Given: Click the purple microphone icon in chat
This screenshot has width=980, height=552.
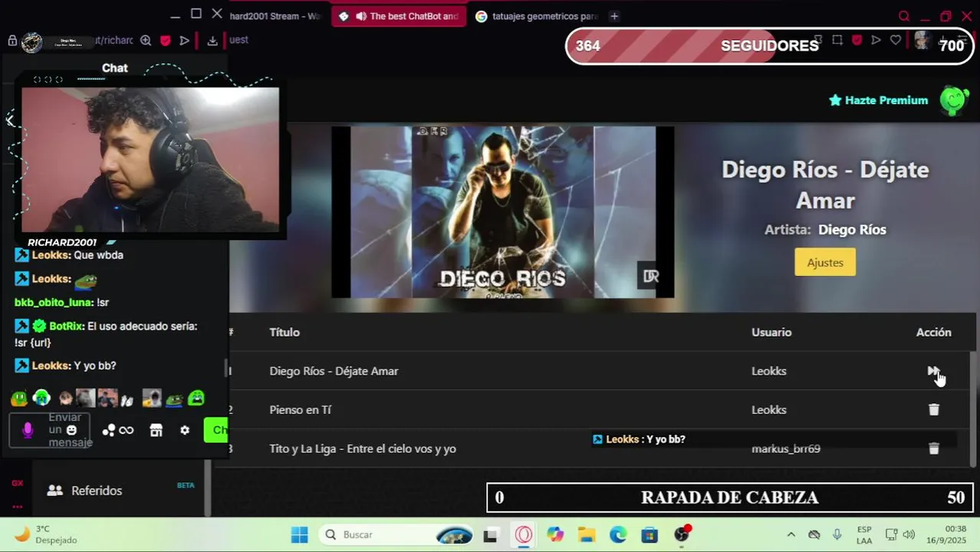Looking at the screenshot, I should click(x=28, y=430).
